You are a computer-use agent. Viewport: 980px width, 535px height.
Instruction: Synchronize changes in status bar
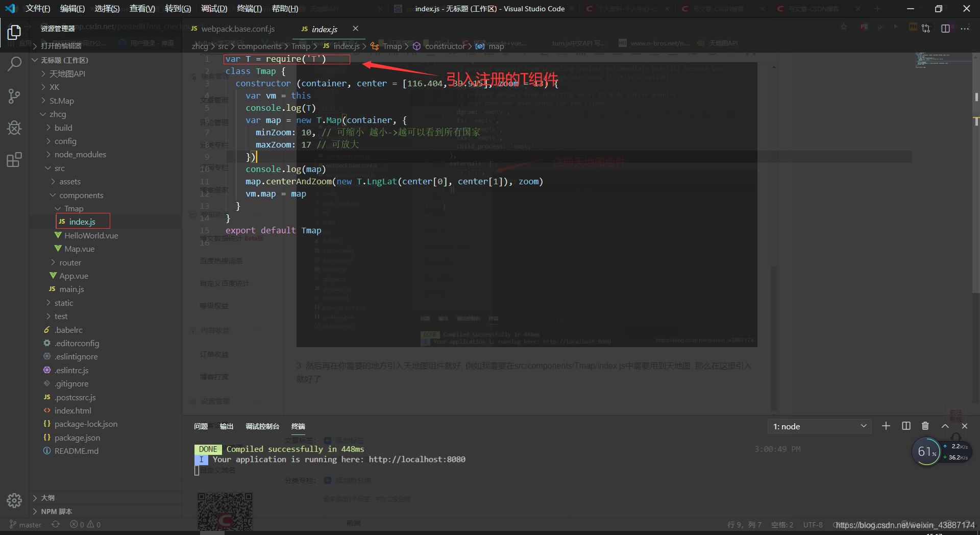pos(56,524)
